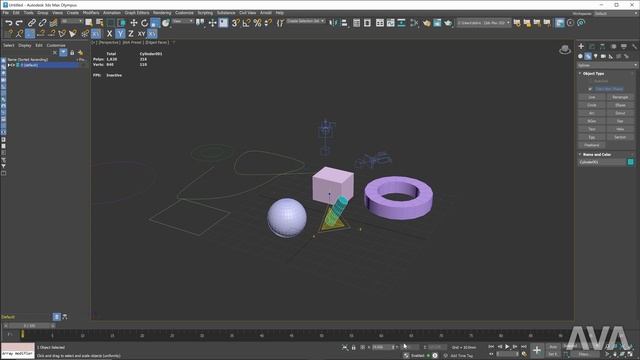Open the Edit Named Selection Sets icon
640x360 pixels.
point(280,23)
